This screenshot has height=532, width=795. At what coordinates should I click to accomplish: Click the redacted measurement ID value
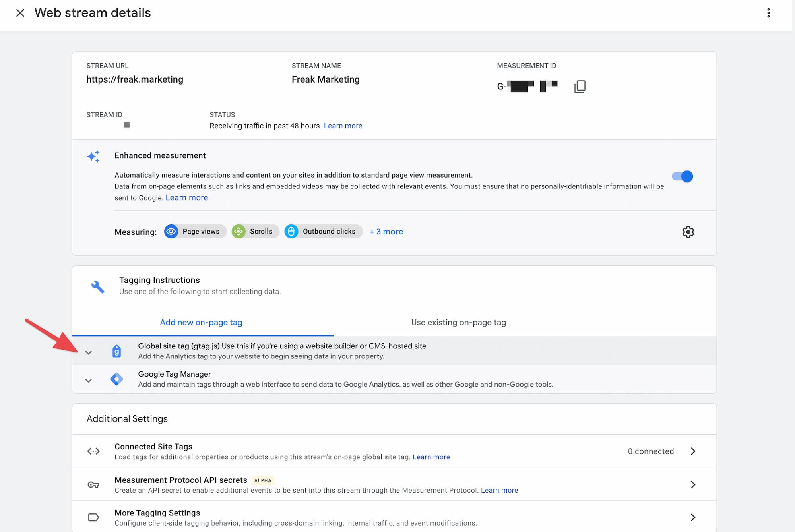coord(527,86)
